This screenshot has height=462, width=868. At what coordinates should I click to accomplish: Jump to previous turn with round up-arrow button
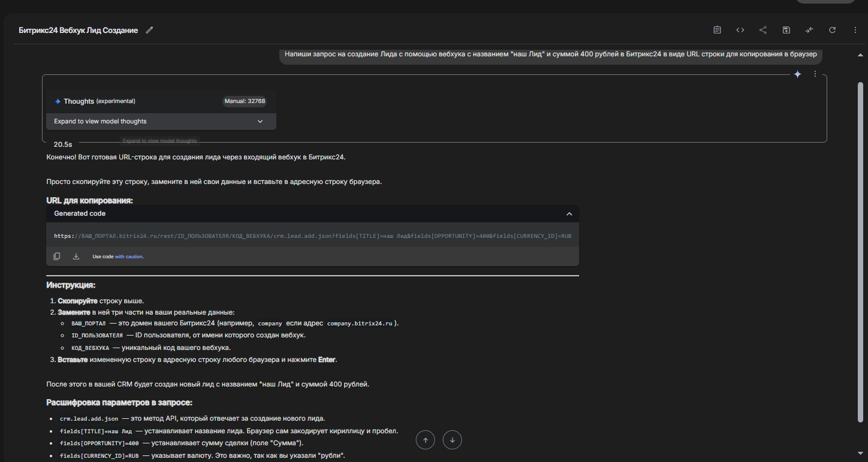[426, 440]
